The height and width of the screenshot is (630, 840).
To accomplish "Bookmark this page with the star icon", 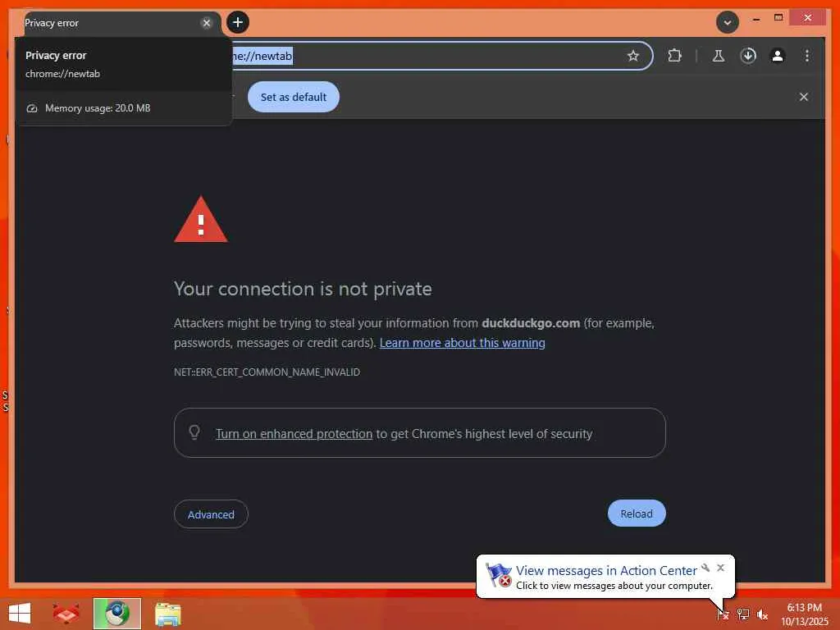I will click(632, 56).
